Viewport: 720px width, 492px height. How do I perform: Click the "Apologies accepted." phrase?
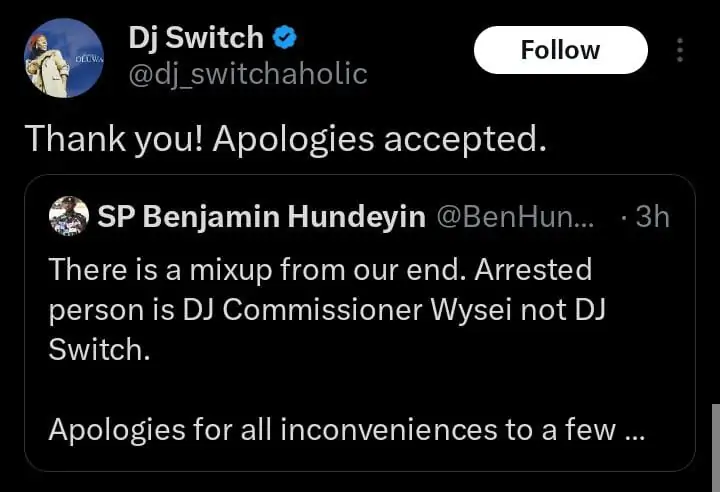[x=380, y=138]
